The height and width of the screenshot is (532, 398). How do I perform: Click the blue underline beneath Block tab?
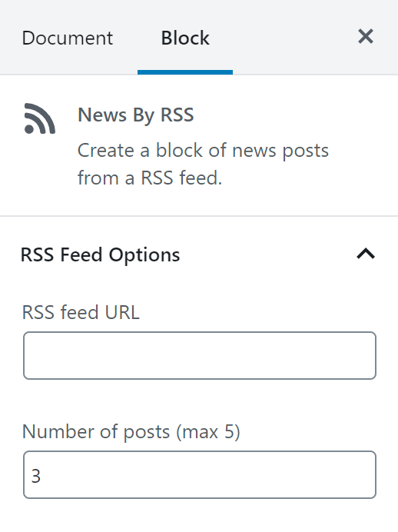185,72
